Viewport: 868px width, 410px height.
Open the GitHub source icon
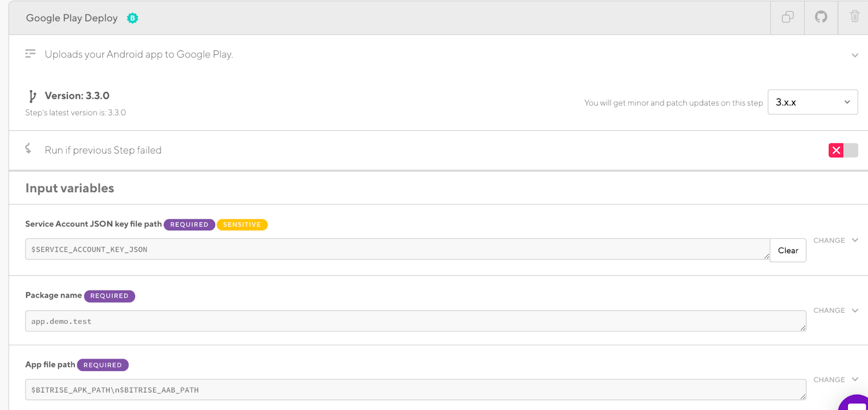[821, 17]
